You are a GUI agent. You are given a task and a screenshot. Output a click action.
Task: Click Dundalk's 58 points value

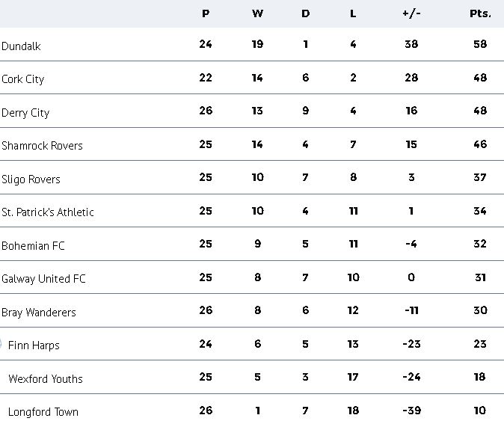click(480, 45)
